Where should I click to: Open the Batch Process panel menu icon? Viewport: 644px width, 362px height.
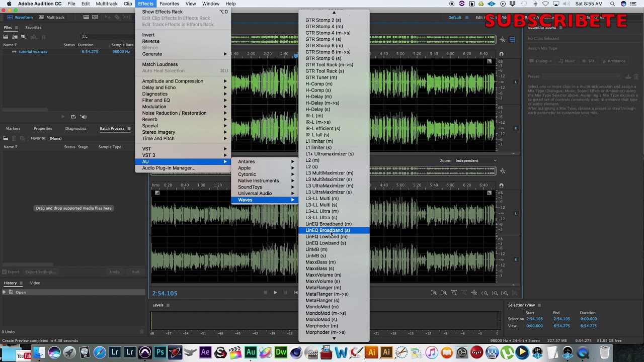tap(129, 129)
